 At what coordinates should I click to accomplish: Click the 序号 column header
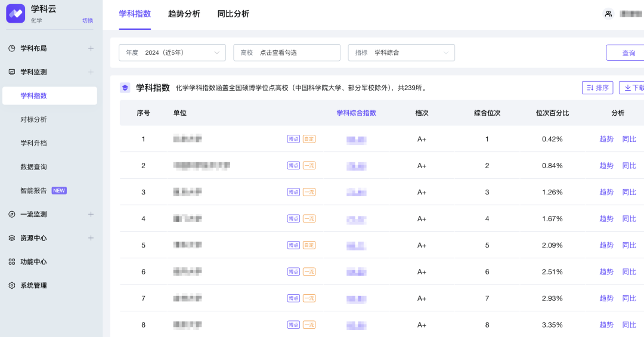143,113
